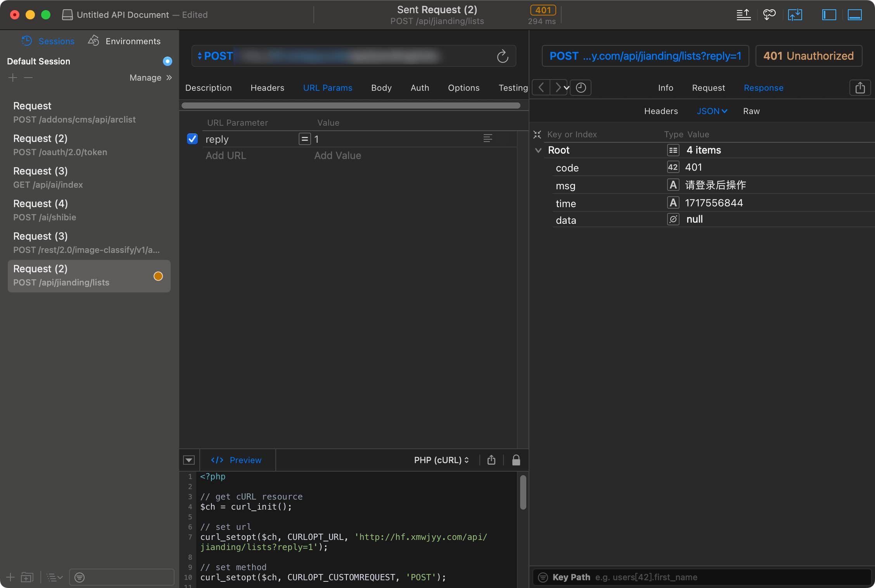Click the Untitled API Document title icon
This screenshot has height=588, width=875.
tap(67, 15)
